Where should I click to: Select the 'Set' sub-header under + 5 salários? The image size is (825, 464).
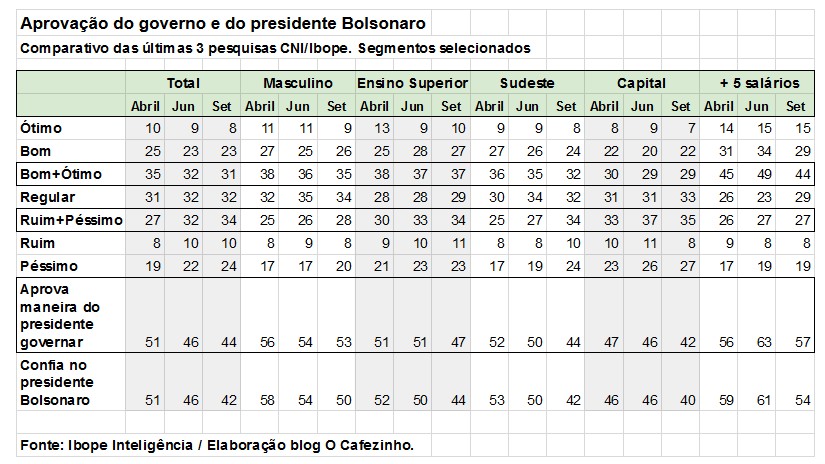[796, 106]
